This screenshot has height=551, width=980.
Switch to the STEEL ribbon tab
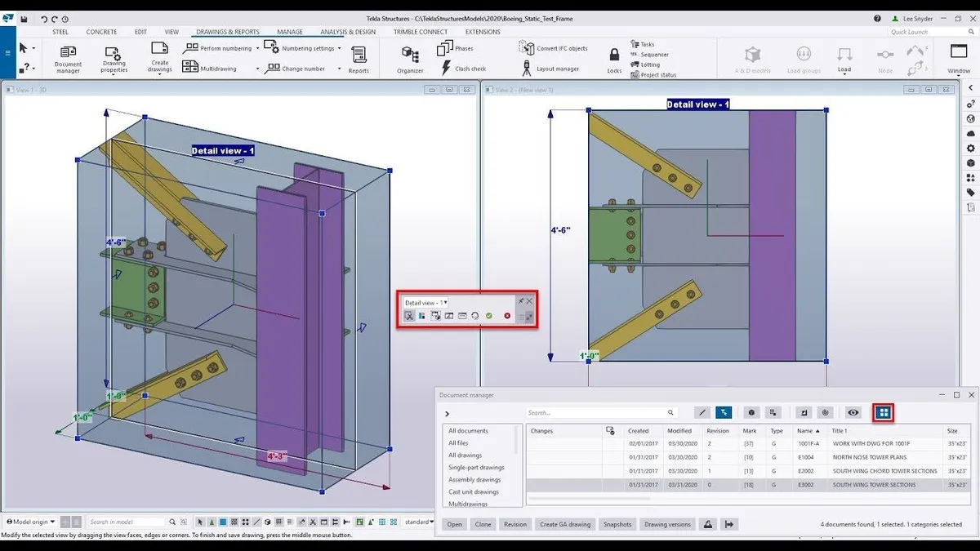pos(60,32)
